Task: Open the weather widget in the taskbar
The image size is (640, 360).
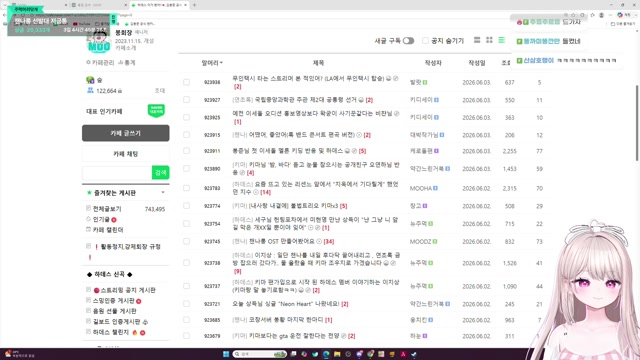Action: coord(18,354)
